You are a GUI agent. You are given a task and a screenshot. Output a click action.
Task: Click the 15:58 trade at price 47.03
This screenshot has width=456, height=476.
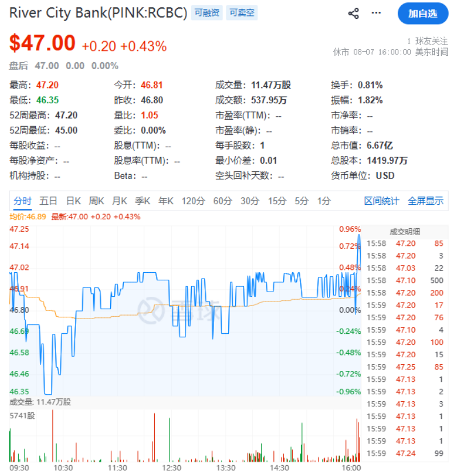click(405, 268)
